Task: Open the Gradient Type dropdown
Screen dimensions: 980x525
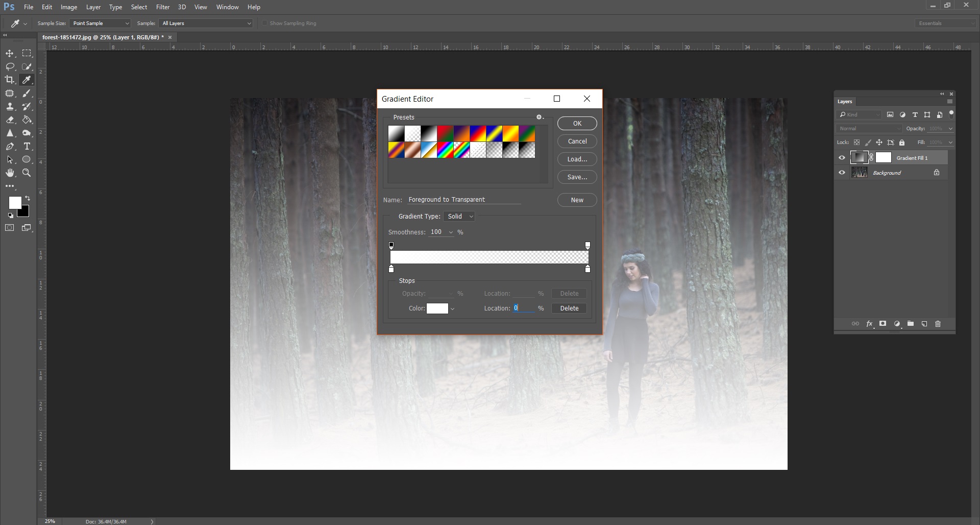Action: (x=458, y=216)
